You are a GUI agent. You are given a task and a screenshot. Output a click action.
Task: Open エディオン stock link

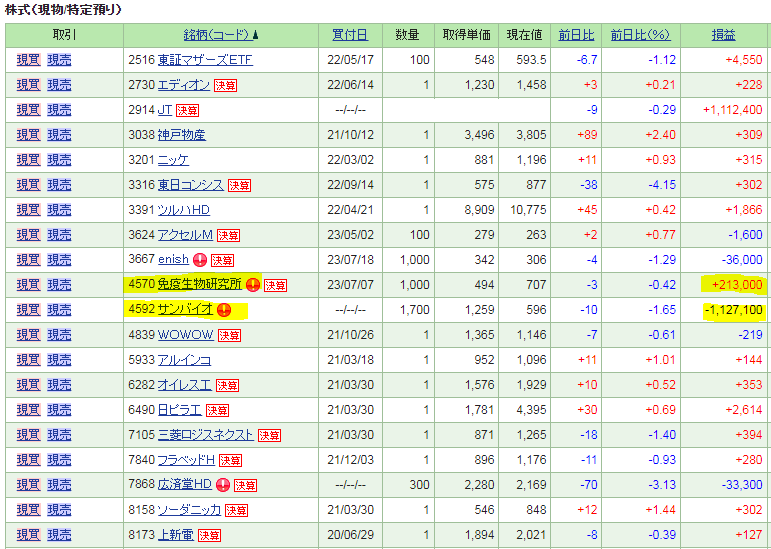coord(184,85)
